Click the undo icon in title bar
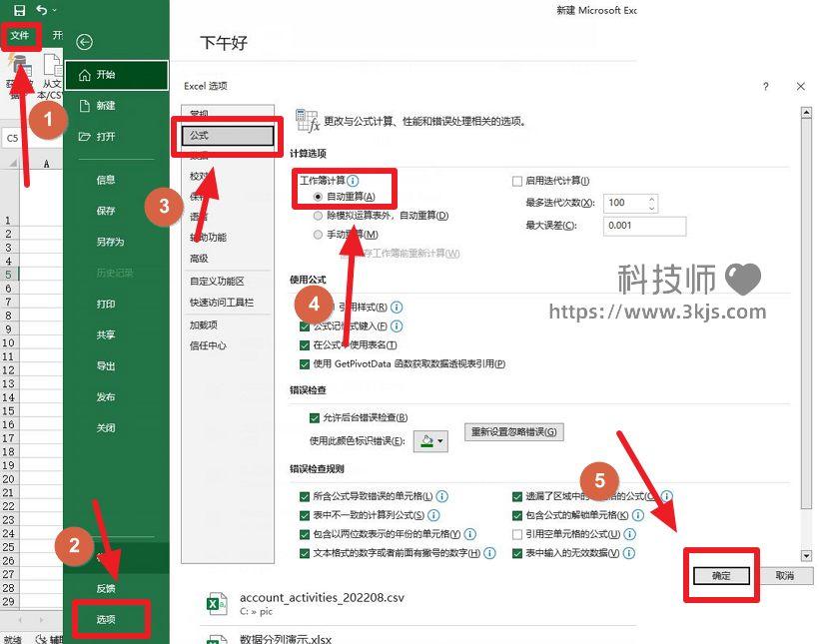This screenshot has width=819, height=644. pos(42,10)
